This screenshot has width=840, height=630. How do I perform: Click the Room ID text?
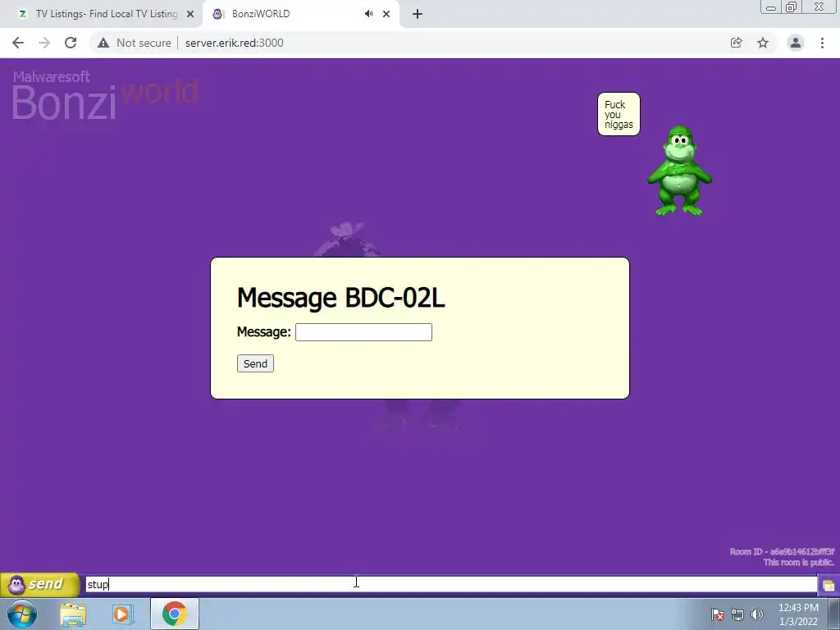tap(782, 551)
